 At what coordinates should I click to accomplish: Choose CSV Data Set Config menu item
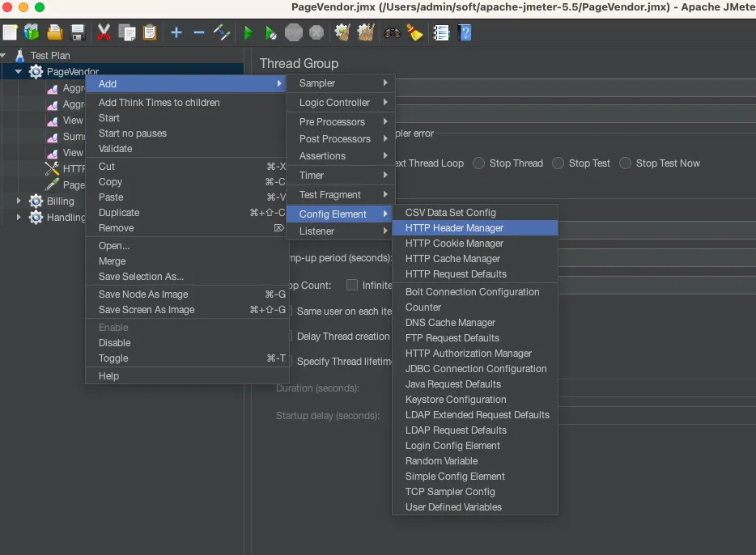pos(475,213)
